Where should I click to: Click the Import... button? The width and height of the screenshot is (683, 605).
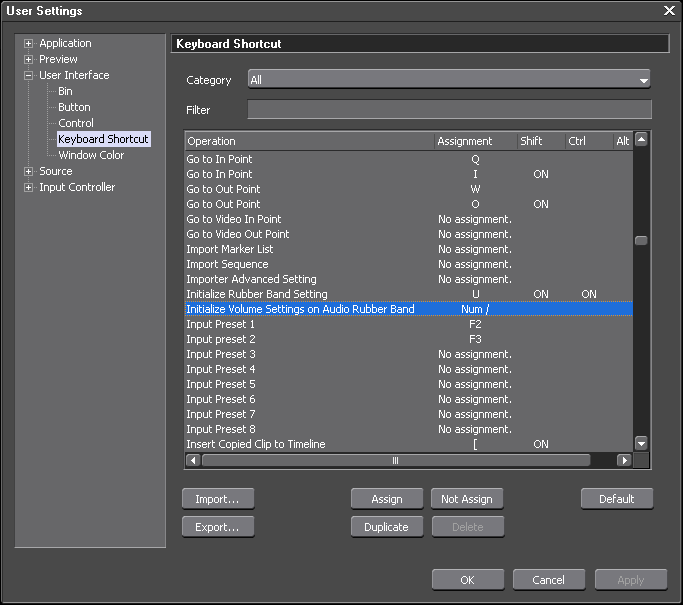[x=217, y=499]
